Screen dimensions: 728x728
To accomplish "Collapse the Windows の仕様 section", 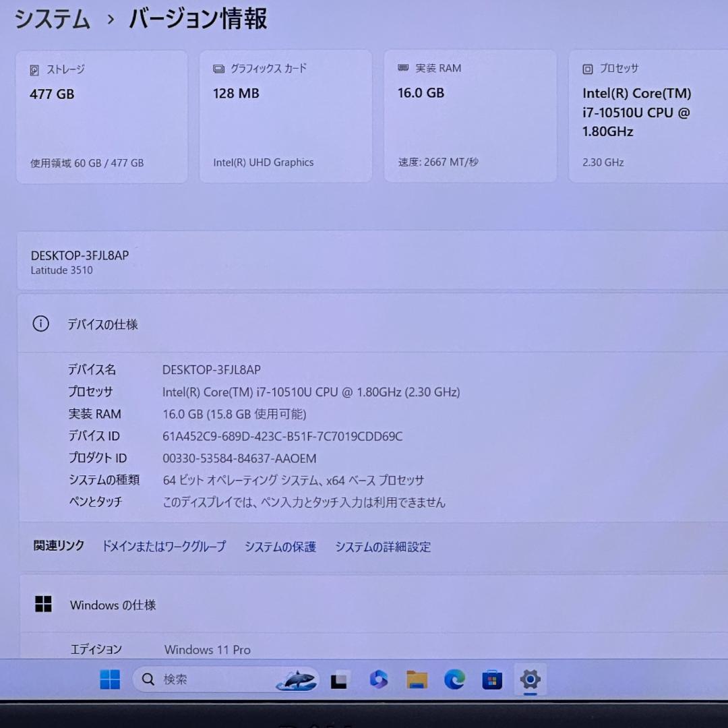I will 373,604.
